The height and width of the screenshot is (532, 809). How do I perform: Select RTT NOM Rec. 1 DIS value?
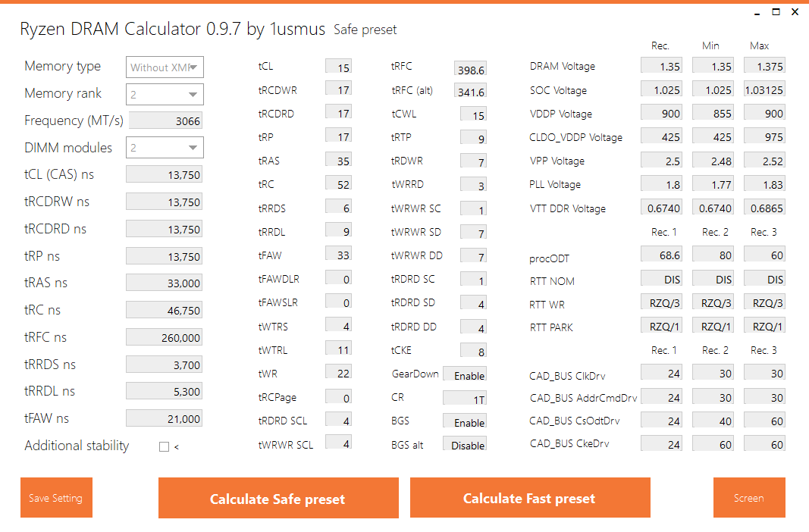[661, 278]
